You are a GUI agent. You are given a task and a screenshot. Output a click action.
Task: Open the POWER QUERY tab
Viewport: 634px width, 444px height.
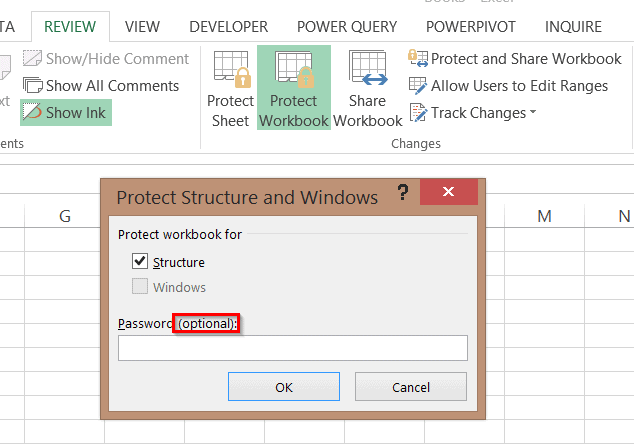(x=349, y=27)
